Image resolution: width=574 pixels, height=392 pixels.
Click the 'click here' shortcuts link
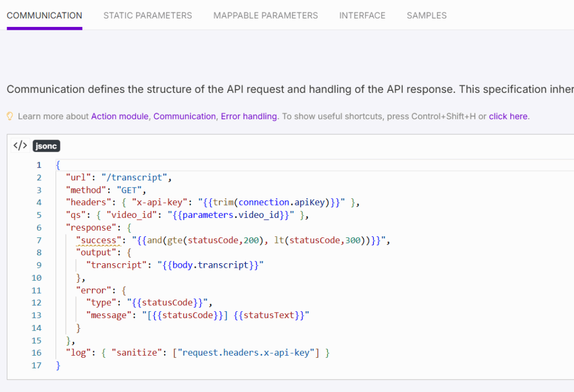[x=508, y=116]
